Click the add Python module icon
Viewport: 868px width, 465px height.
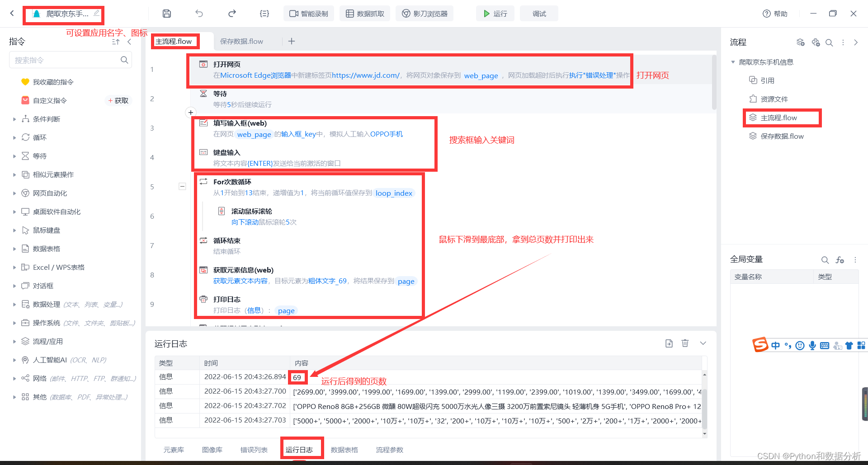[816, 42]
